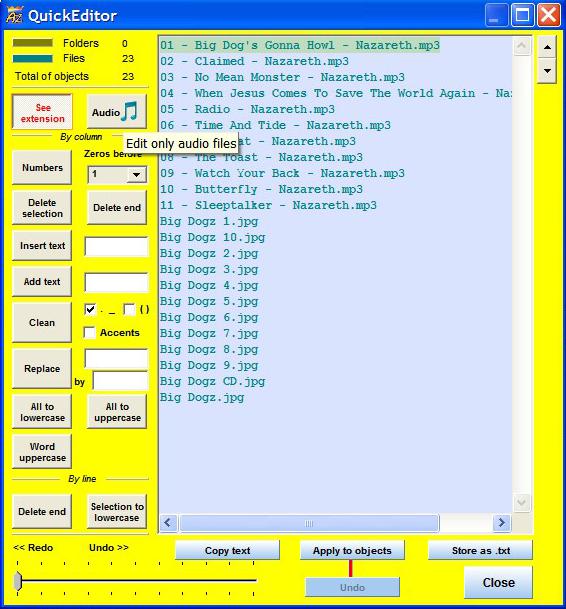This screenshot has height=609, width=566.
Task: Click the list's vertical scrollbar down arrow
Action: click(522, 503)
